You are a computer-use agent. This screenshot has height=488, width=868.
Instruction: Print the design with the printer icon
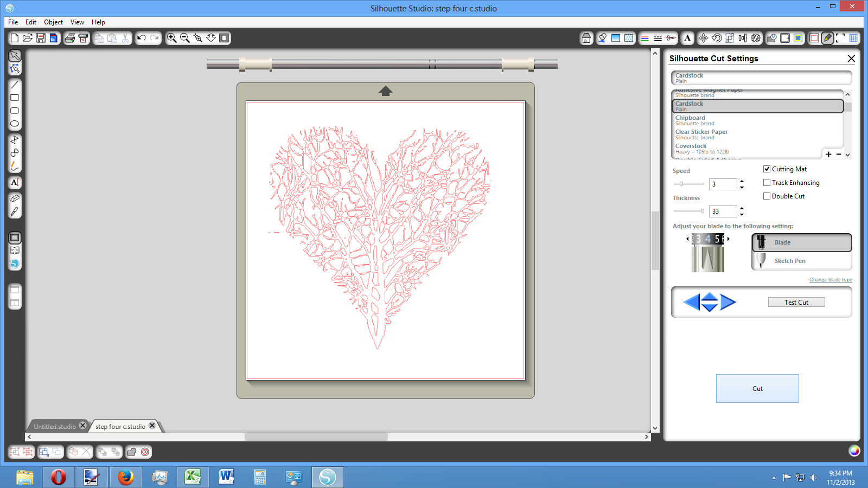pyautogui.click(x=70, y=38)
